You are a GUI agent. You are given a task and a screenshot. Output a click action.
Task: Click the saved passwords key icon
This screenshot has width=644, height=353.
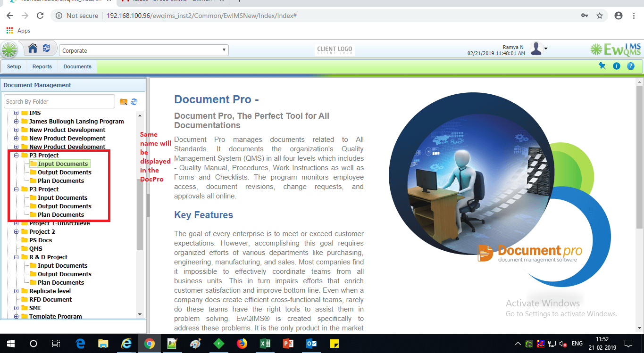coord(585,16)
